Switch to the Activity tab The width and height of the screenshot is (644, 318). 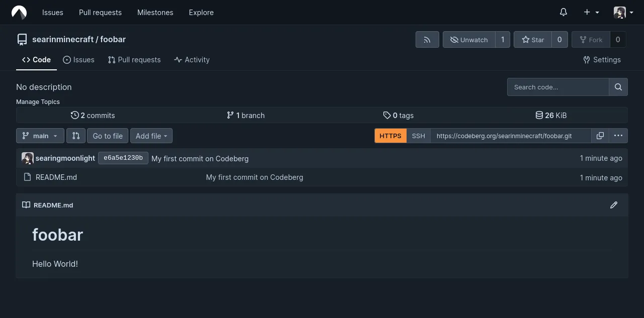point(192,60)
